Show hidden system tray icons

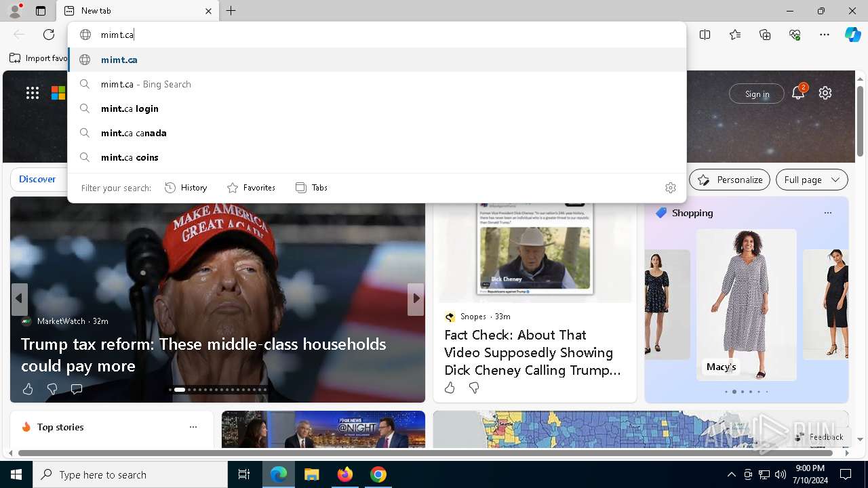coord(732,474)
